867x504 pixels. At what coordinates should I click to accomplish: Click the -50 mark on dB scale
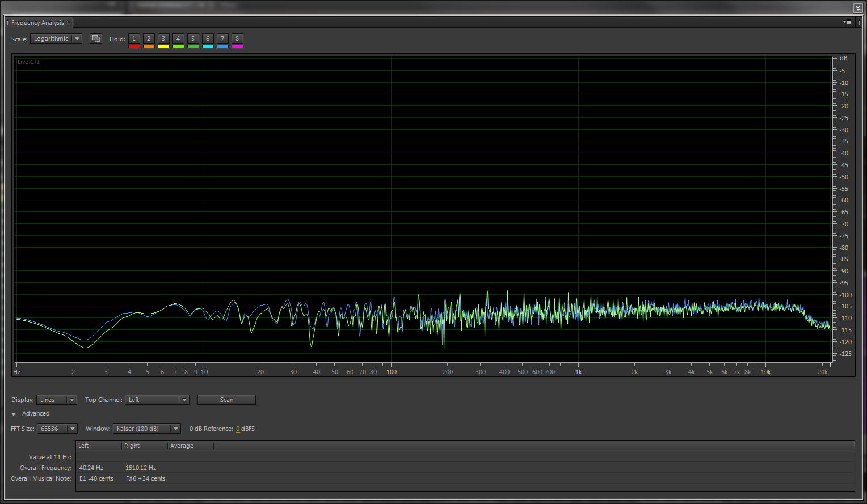tap(844, 177)
